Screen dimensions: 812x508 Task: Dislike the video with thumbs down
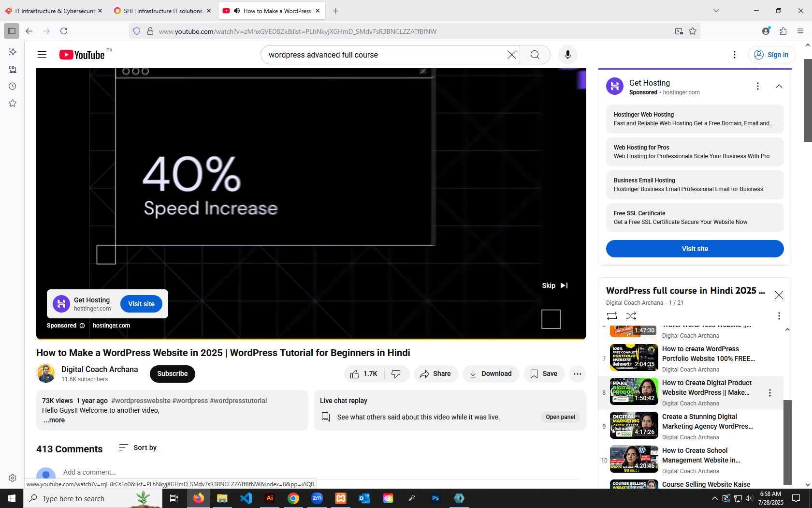click(x=396, y=374)
